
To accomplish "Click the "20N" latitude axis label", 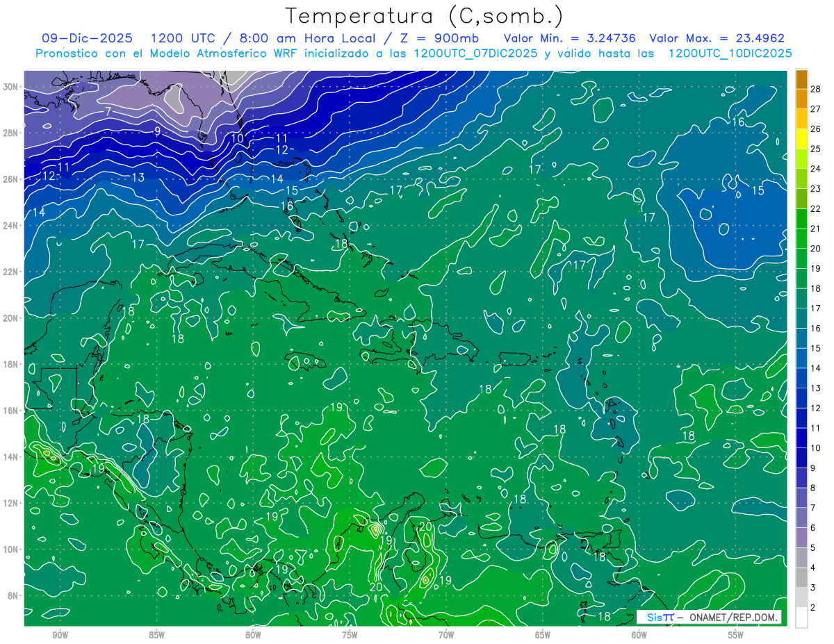I will click(x=12, y=318).
